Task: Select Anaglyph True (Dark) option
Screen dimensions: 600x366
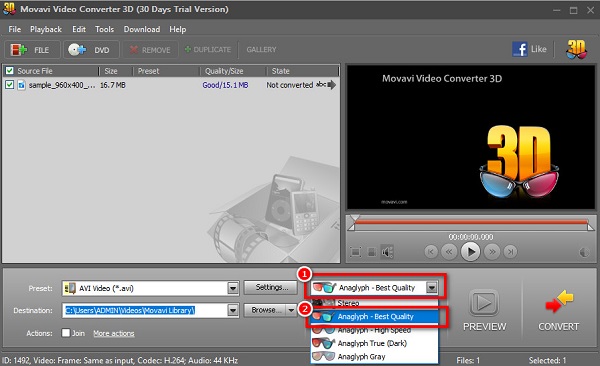Action: tap(374, 343)
